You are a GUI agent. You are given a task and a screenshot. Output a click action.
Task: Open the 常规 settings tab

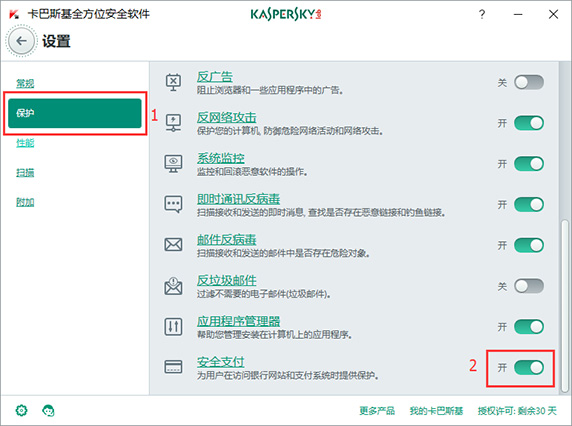pos(25,84)
